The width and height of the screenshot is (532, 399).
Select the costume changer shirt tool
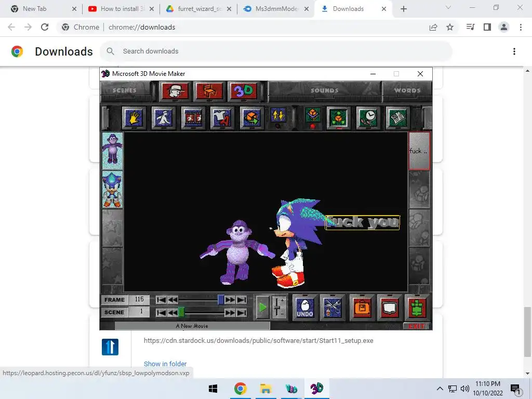click(222, 118)
